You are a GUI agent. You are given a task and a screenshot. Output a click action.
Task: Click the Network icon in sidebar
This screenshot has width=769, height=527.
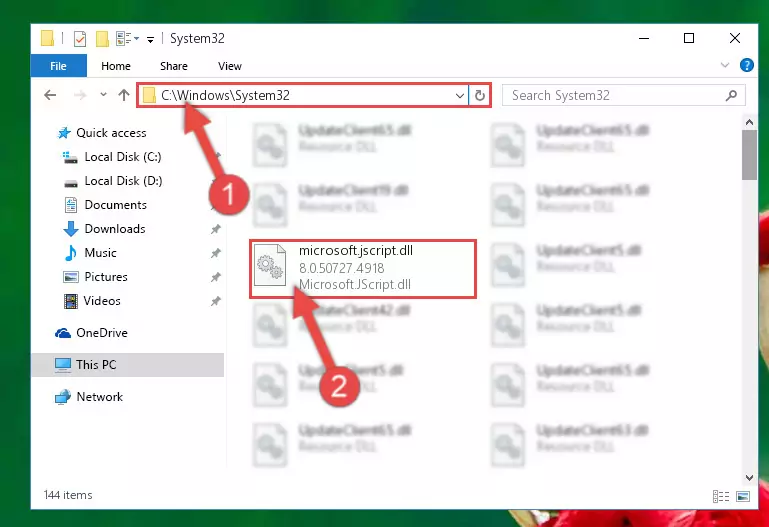(x=63, y=397)
